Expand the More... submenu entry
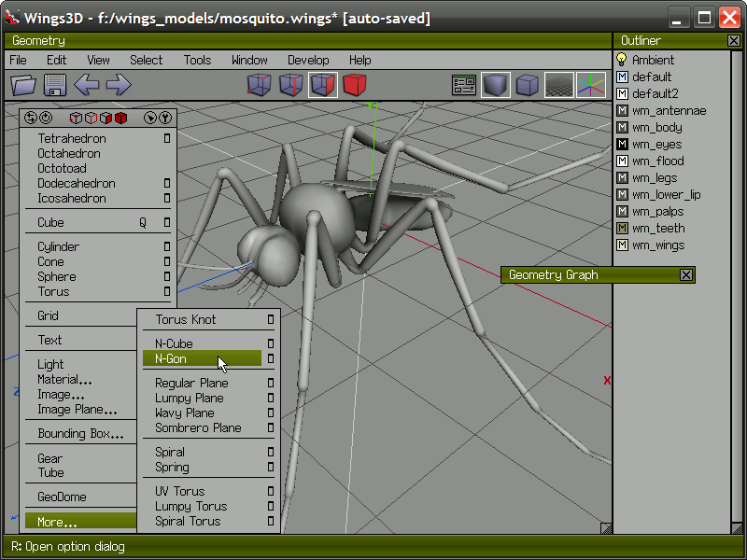Viewport: 747px width, 560px height. coord(58,522)
